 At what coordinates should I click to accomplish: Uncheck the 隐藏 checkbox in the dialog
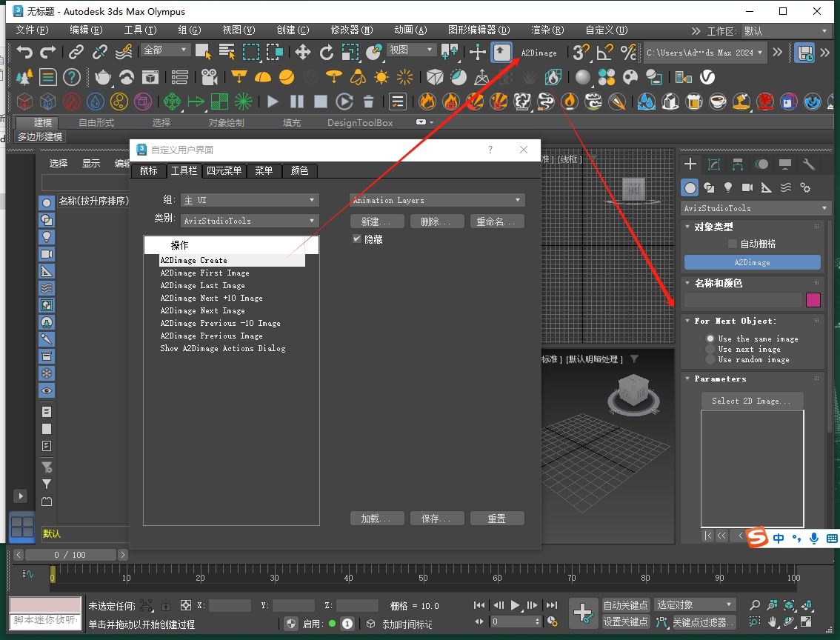pyautogui.click(x=356, y=239)
